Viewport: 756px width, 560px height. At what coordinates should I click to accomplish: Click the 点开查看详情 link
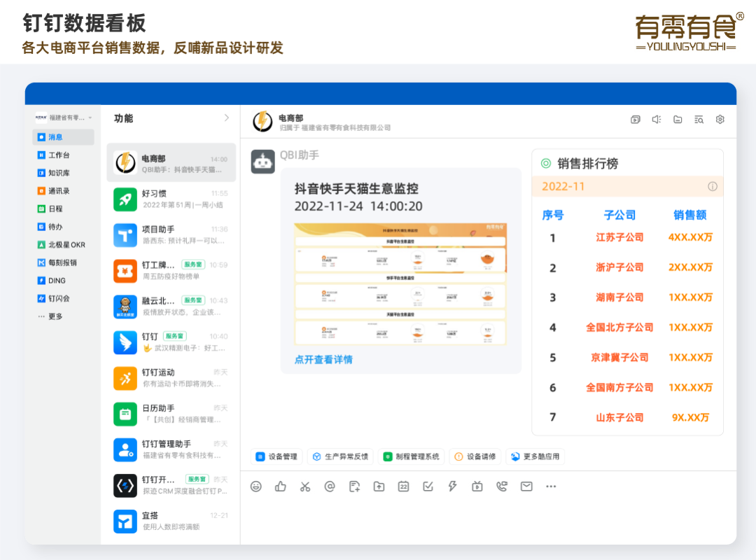[x=323, y=359]
